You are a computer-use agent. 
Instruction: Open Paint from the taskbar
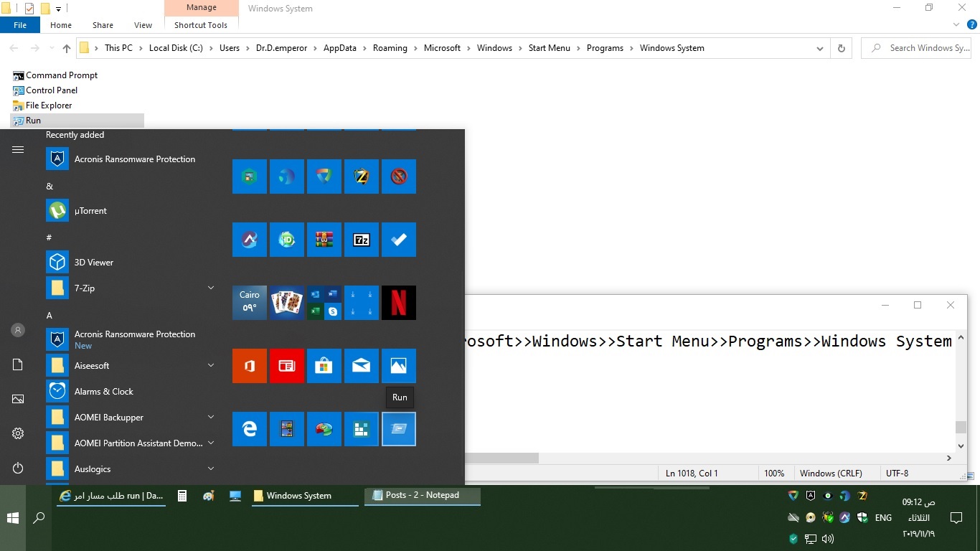209,496
